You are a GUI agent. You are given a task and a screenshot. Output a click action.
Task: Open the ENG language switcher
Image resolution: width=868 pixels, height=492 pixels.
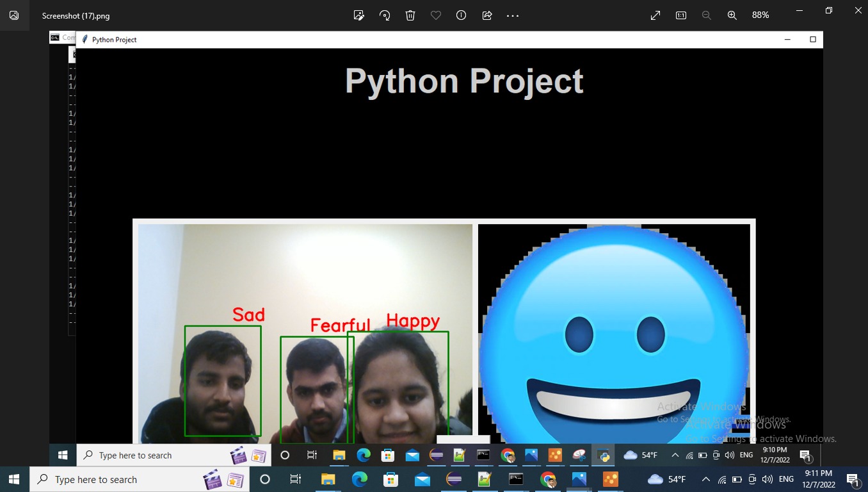(786, 479)
